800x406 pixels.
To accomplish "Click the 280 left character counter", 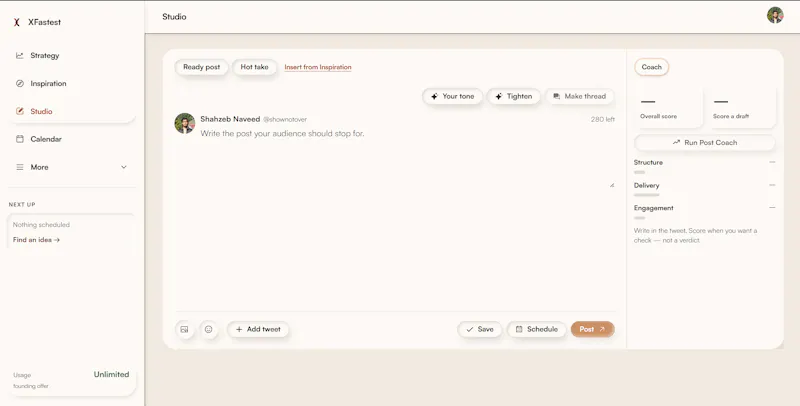I will tap(603, 119).
